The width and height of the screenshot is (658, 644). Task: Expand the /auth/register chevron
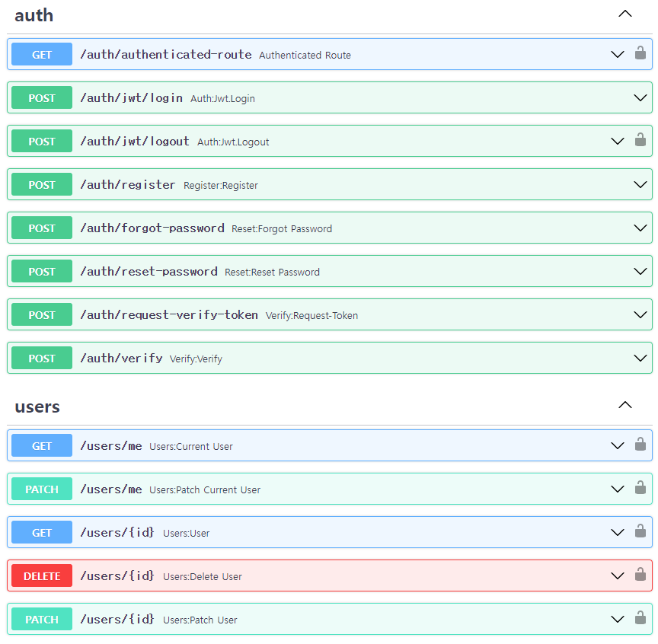[x=640, y=185]
